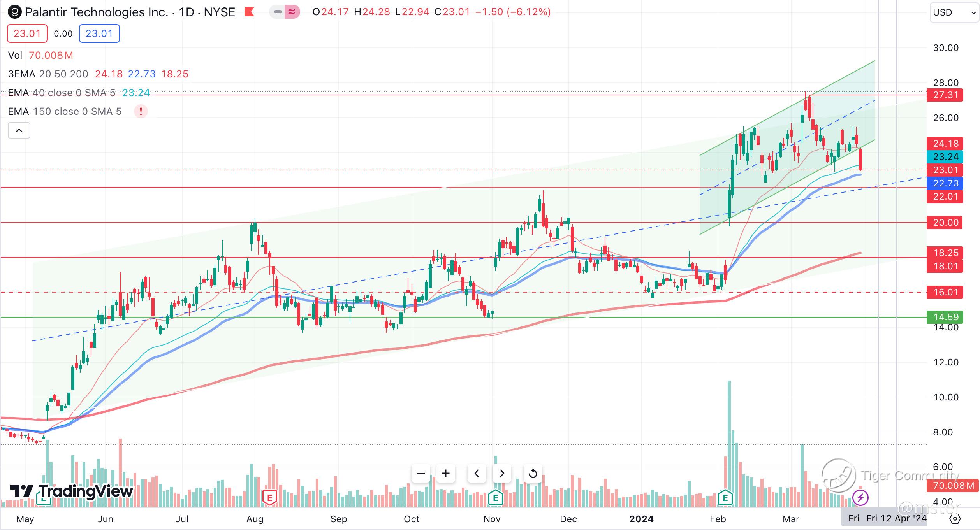Toggle the pink approximate-equal indicator switch
Viewport: 980px width, 530px height.
click(x=292, y=12)
